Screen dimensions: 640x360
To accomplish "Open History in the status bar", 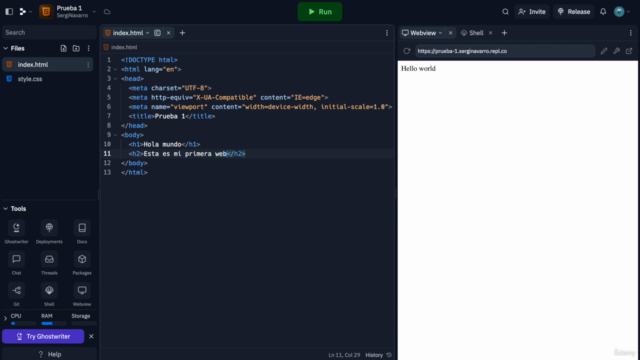I will click(378, 355).
